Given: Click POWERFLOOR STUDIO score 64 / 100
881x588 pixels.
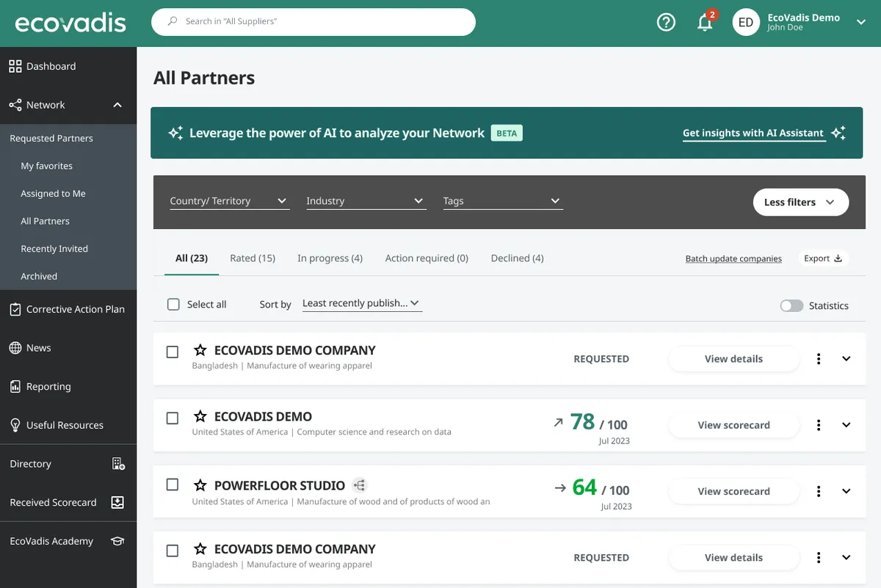Looking at the screenshot, I should click(601, 488).
